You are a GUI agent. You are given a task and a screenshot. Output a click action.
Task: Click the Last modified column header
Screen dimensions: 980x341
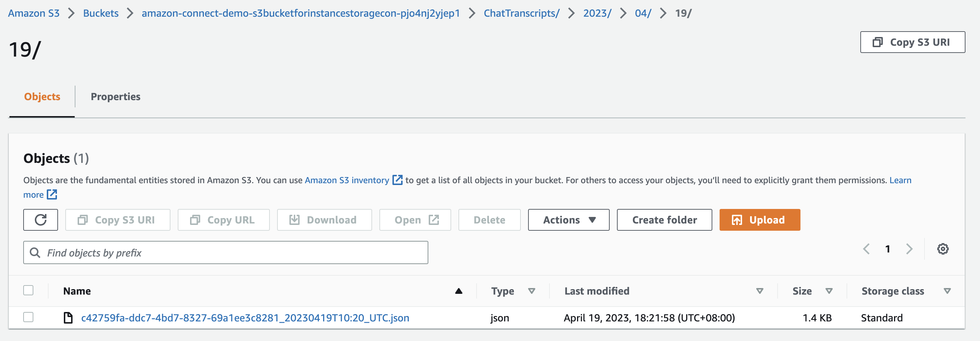(x=597, y=291)
